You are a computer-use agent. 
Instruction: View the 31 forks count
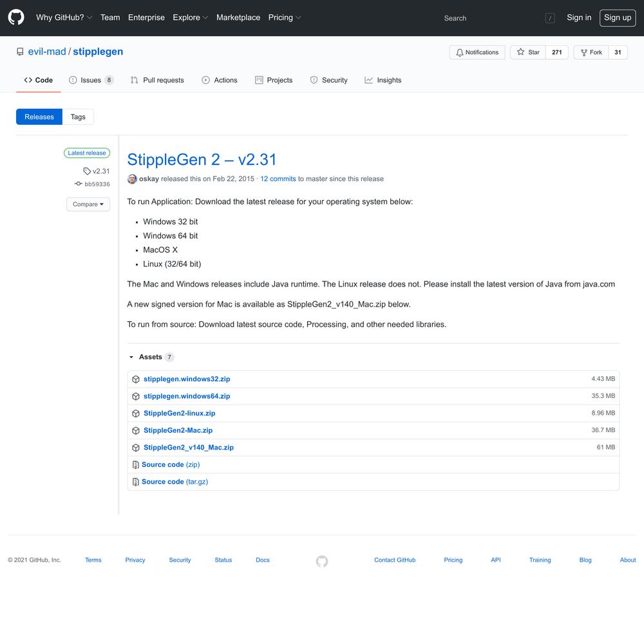618,52
